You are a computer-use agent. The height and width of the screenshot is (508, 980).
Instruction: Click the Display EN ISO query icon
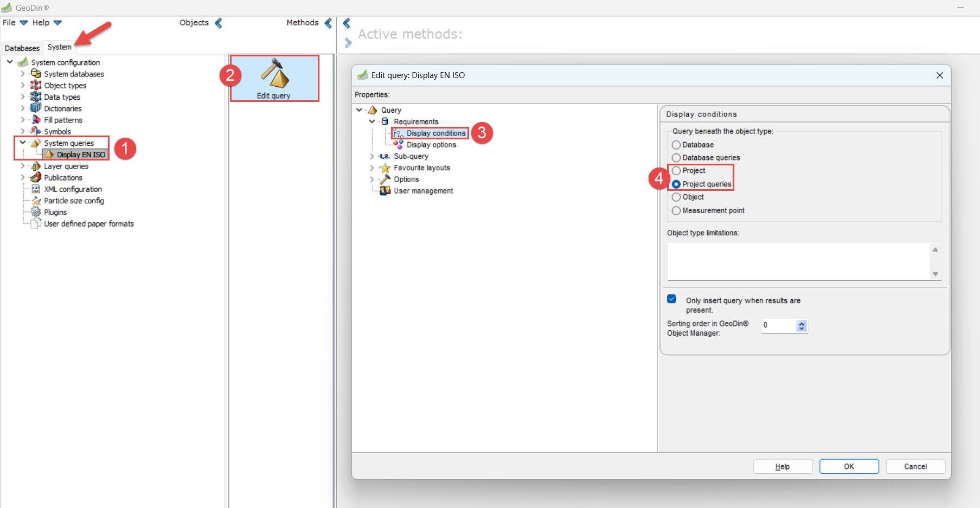click(49, 155)
